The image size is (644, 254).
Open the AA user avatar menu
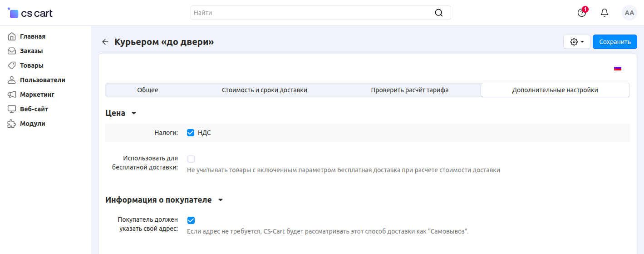click(629, 13)
